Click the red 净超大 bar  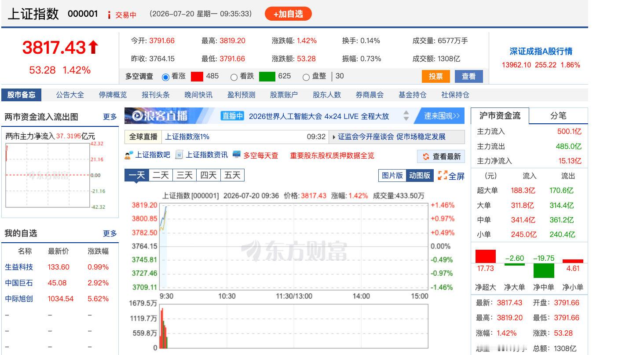[486, 256]
